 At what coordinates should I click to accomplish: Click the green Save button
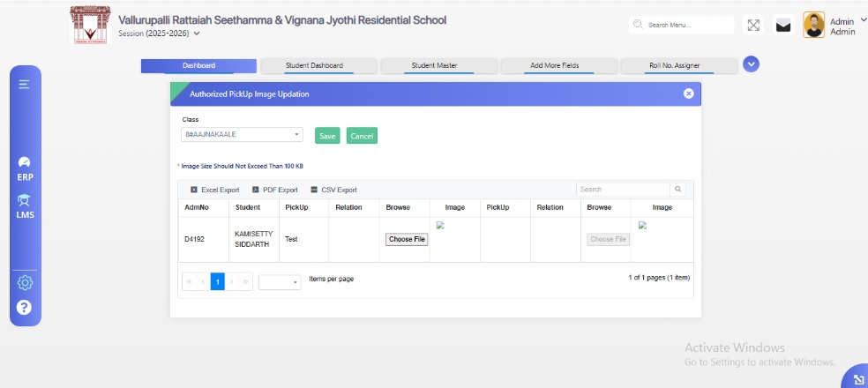[x=327, y=136]
